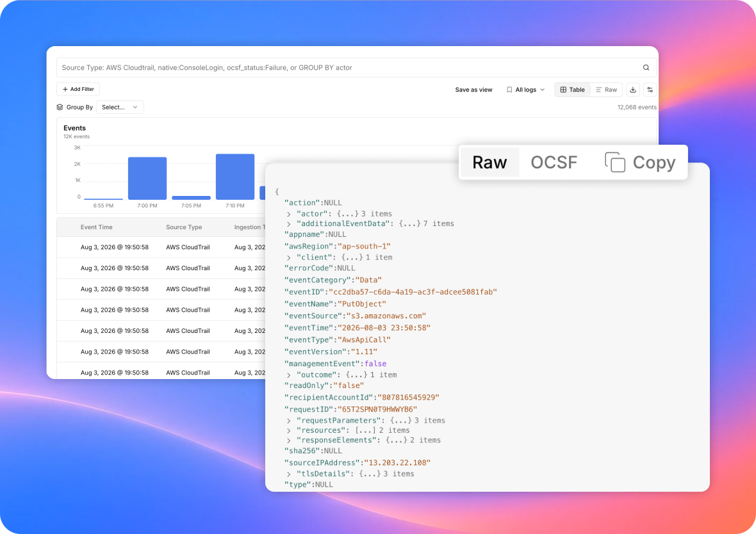This screenshot has height=534, width=756.
Task: Click the Copy button label
Action: (653, 163)
